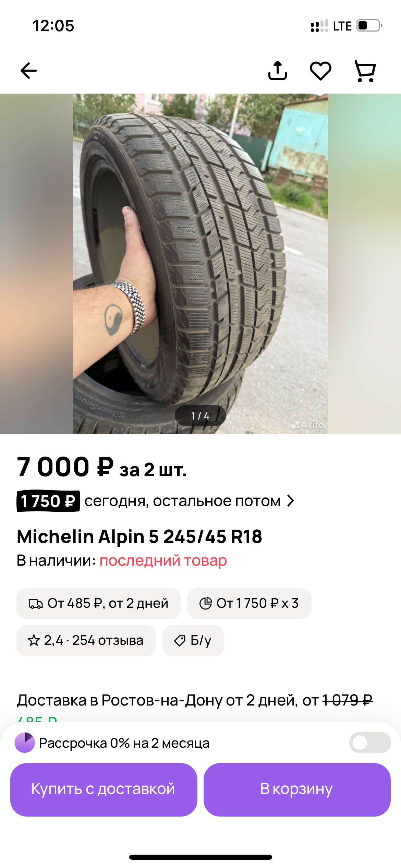Enable Рассрочка 0% toggle switch

(370, 743)
